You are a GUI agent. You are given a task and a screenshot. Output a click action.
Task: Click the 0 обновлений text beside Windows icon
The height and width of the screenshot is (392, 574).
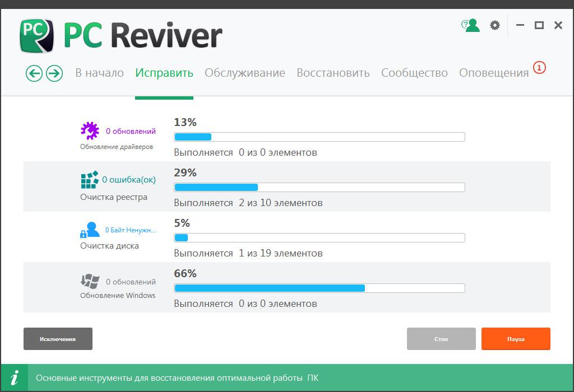131,282
